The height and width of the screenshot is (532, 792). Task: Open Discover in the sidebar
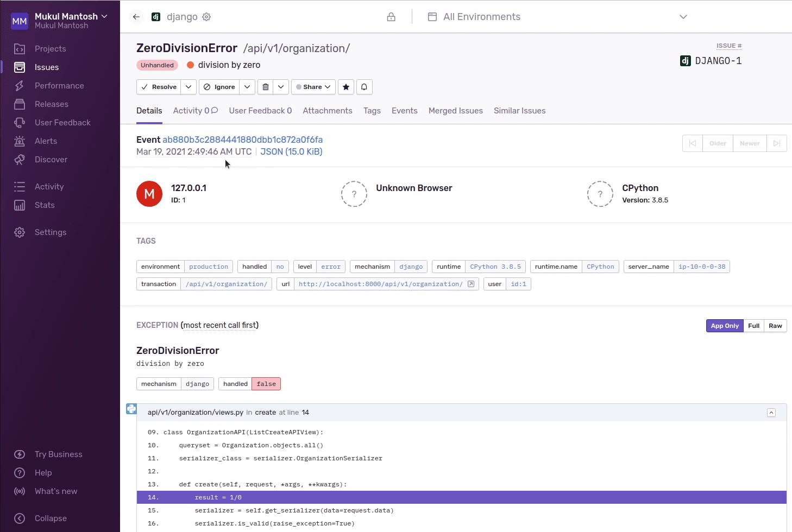(x=51, y=160)
